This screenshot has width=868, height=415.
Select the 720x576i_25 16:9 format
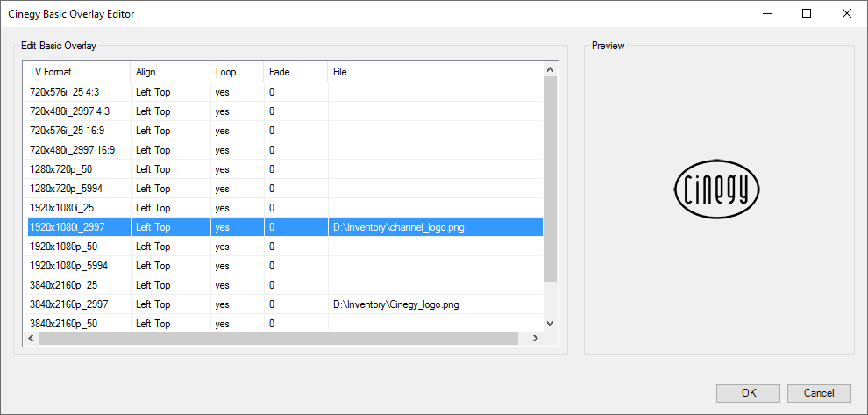point(285,131)
